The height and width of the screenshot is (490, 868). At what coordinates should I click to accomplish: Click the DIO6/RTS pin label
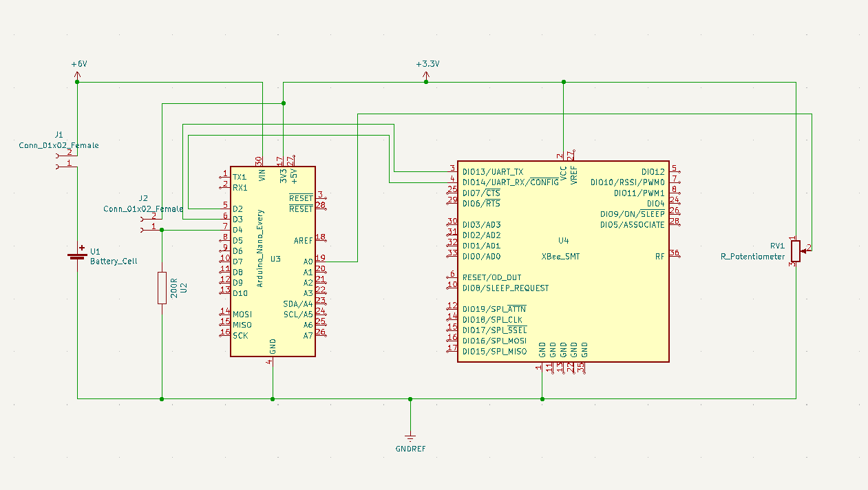click(481, 204)
